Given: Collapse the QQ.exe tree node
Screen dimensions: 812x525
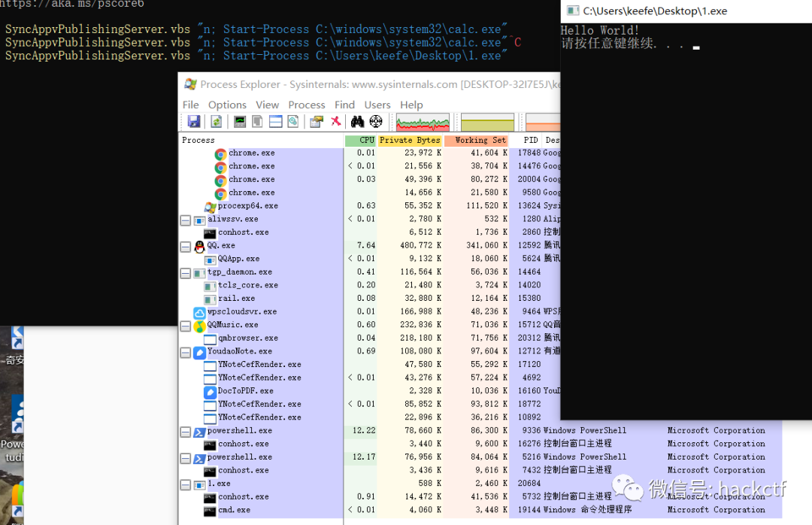Looking at the screenshot, I should (186, 247).
